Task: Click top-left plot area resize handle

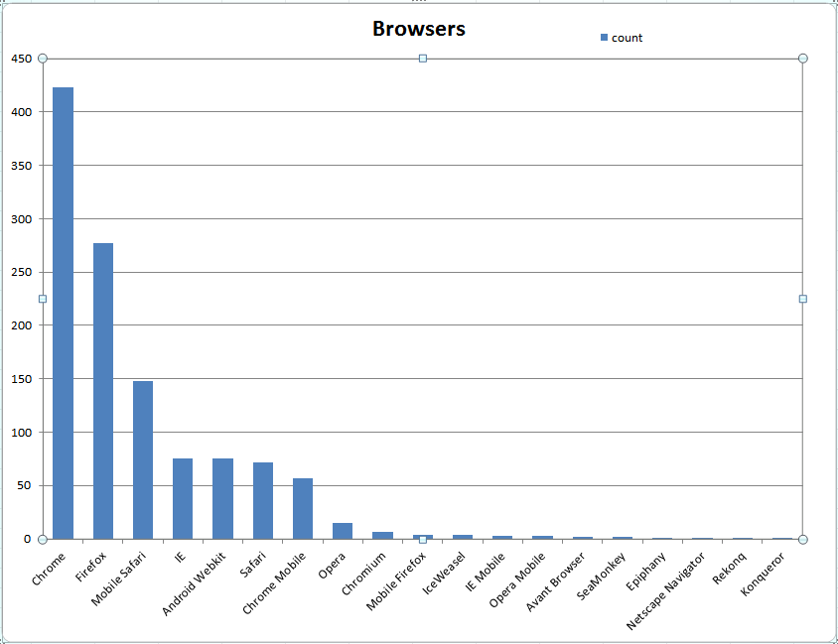Action: coord(43,59)
